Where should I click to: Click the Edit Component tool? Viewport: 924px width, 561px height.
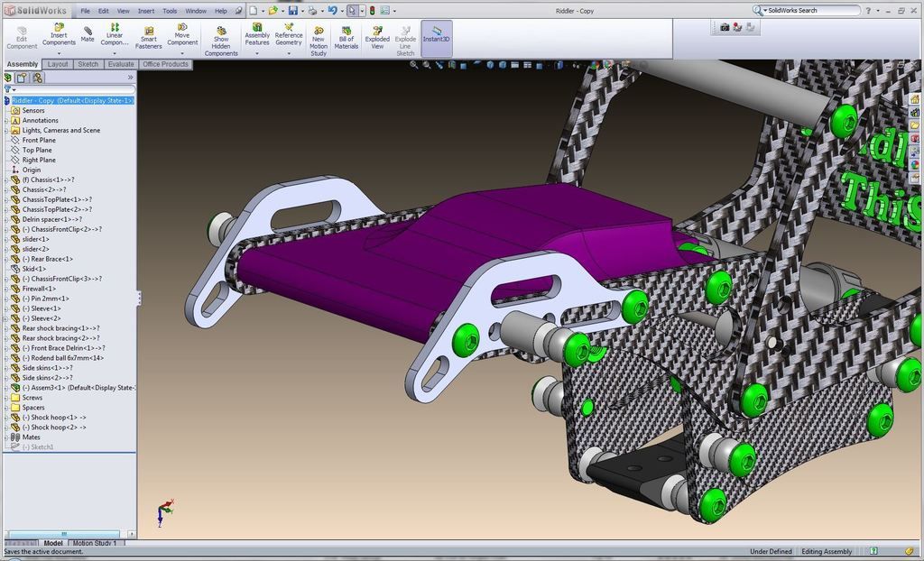click(x=22, y=37)
